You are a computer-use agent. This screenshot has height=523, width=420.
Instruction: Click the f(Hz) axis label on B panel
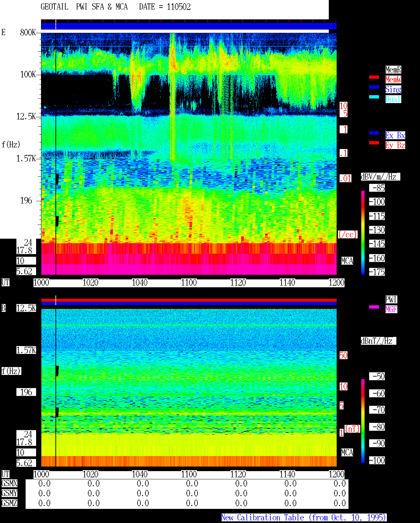click(x=11, y=371)
